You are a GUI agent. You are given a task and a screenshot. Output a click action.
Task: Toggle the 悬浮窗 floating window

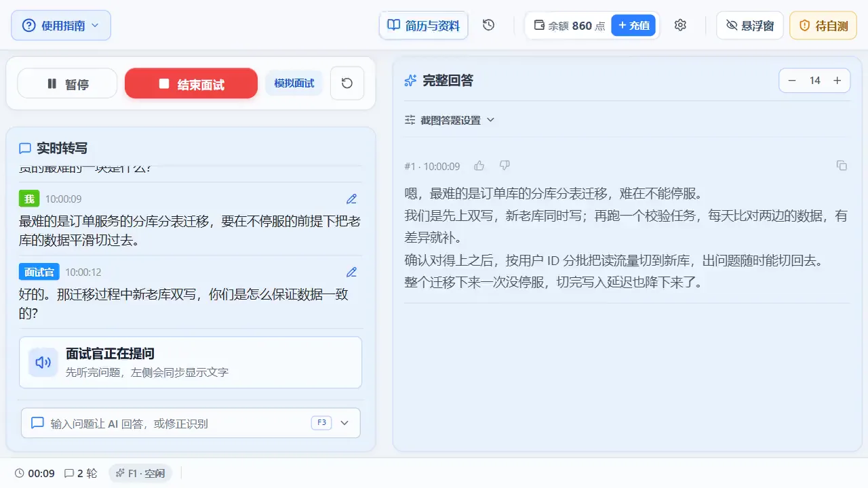(x=750, y=26)
